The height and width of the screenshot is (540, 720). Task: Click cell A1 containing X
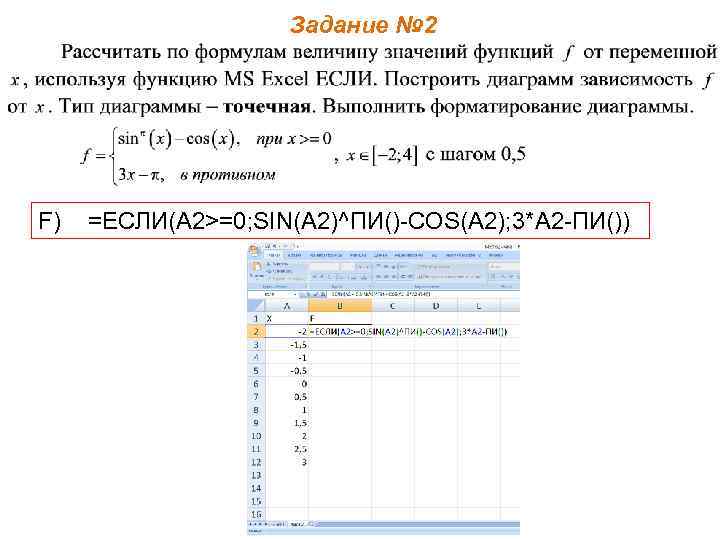click(x=287, y=318)
